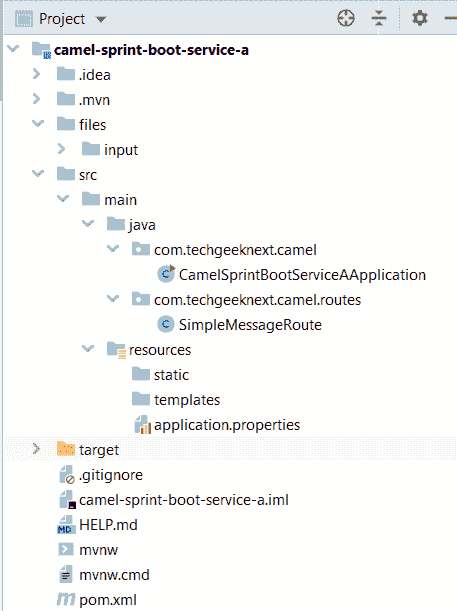Open the Project panel settings gear
The width and height of the screenshot is (457, 611).
click(420, 18)
